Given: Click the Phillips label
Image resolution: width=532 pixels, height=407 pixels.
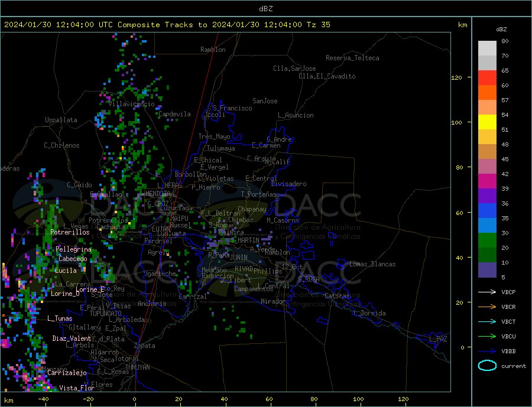Looking at the screenshot, I should click(x=268, y=271).
